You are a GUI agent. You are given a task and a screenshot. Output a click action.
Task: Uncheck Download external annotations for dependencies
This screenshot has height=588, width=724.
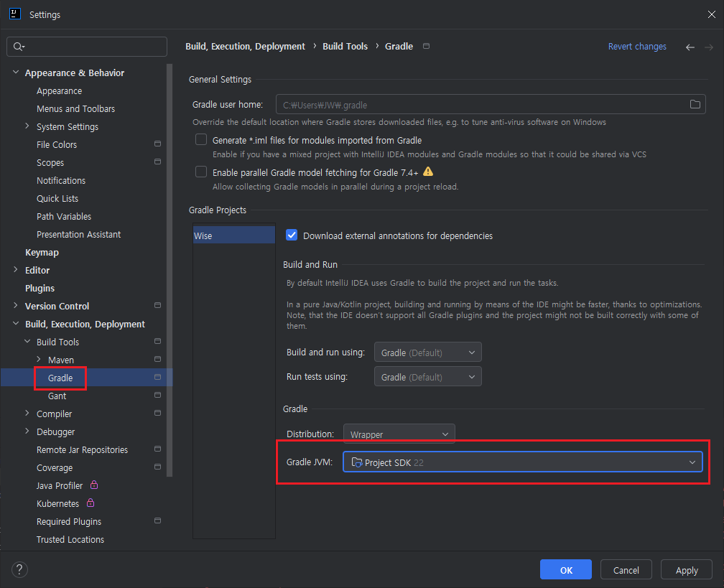click(x=292, y=235)
